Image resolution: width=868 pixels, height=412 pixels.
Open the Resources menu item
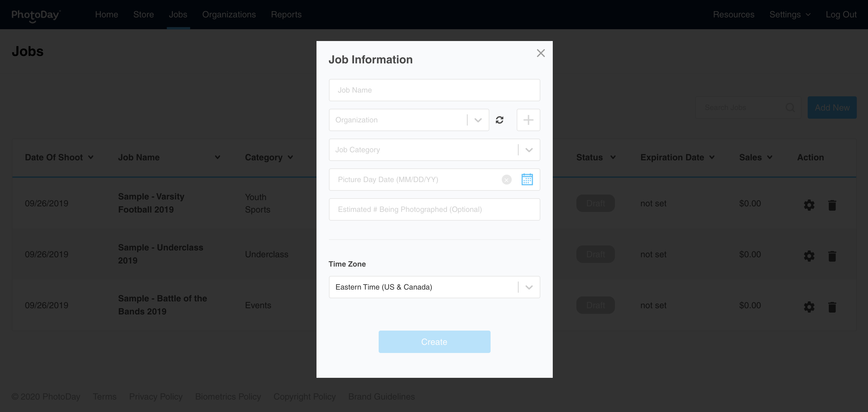click(734, 15)
